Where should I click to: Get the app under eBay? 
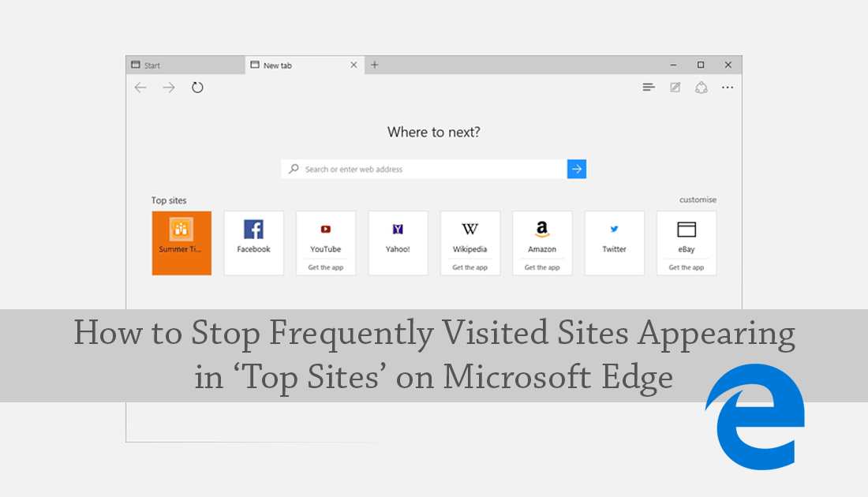(687, 267)
